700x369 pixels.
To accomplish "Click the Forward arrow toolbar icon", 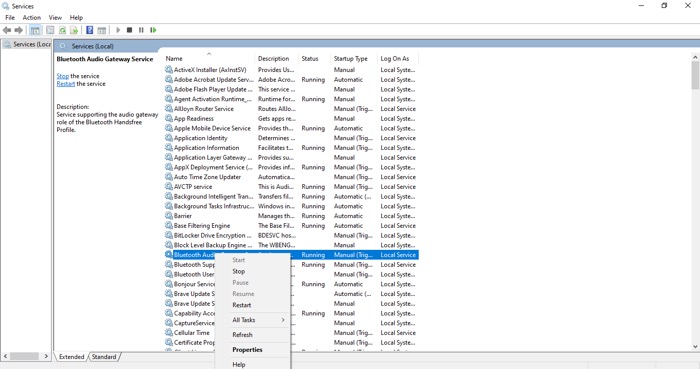I will pyautogui.click(x=18, y=30).
